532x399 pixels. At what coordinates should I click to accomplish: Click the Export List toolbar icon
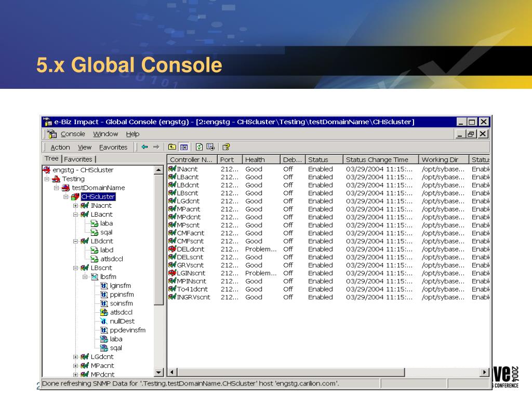(210, 147)
